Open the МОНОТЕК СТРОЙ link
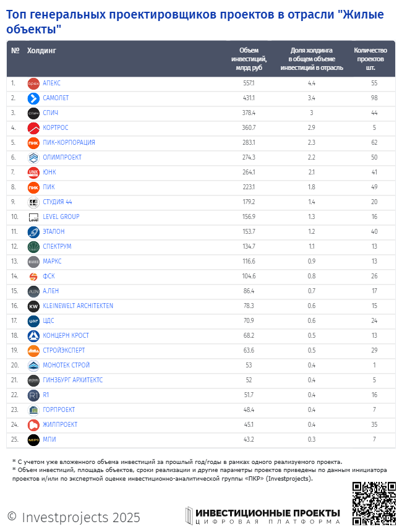Viewport: 402px width, 532px height. (x=66, y=365)
